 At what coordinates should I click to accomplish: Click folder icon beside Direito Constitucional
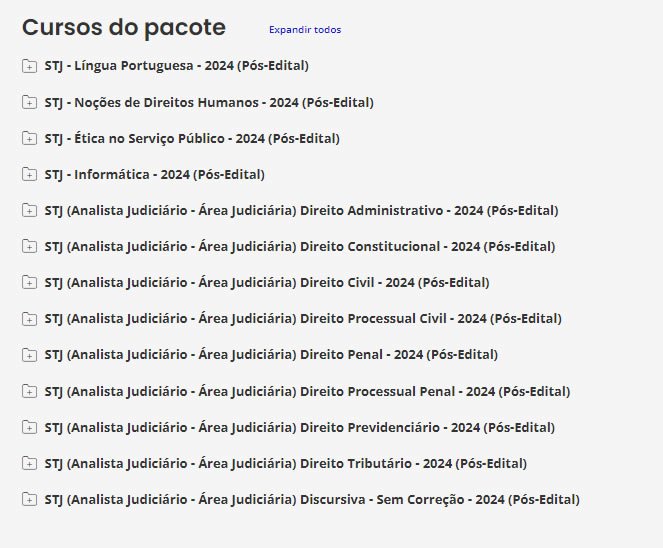pos(29,246)
